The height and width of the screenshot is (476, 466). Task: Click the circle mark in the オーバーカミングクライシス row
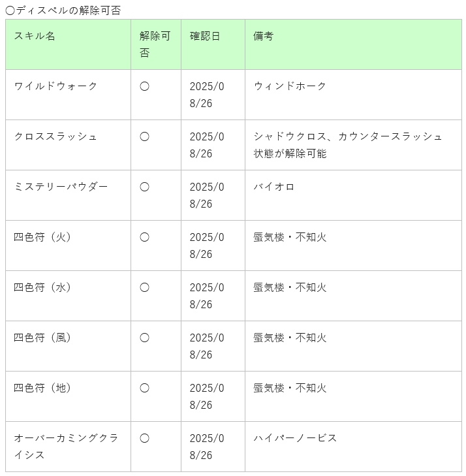(144, 438)
